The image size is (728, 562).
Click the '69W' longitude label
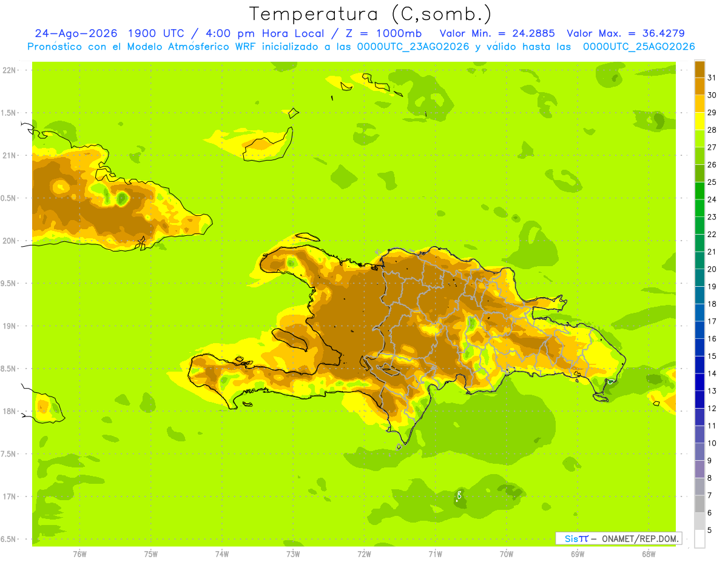[x=578, y=554]
